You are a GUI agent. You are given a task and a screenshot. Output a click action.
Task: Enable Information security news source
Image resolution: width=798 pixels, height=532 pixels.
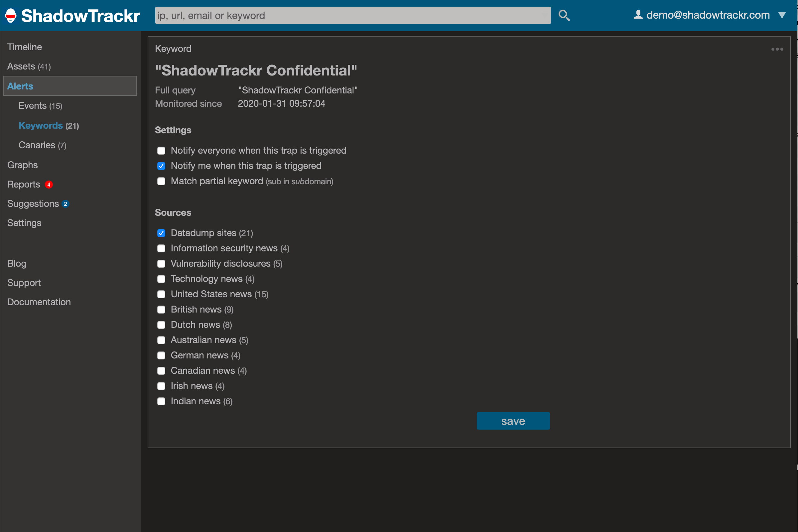[x=161, y=248]
